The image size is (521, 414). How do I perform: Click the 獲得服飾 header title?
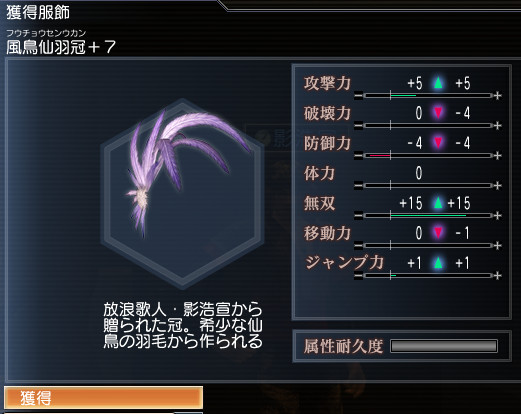[x=38, y=13]
